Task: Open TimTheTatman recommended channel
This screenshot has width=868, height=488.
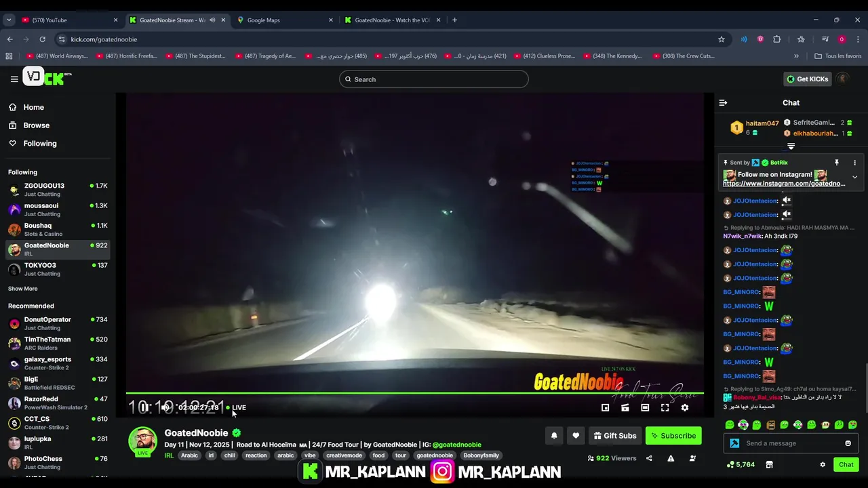Action: (58, 343)
